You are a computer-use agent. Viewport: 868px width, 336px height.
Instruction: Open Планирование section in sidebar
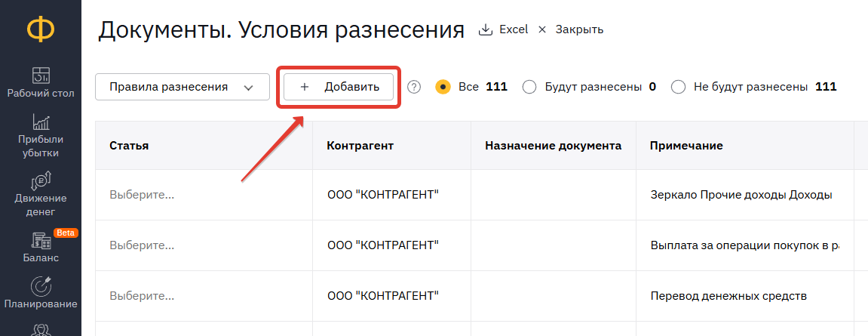point(41,293)
